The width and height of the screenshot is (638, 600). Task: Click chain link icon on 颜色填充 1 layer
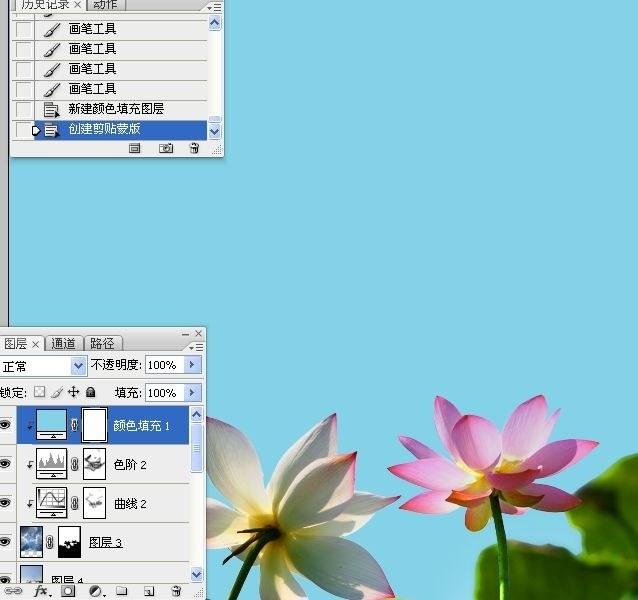point(74,425)
